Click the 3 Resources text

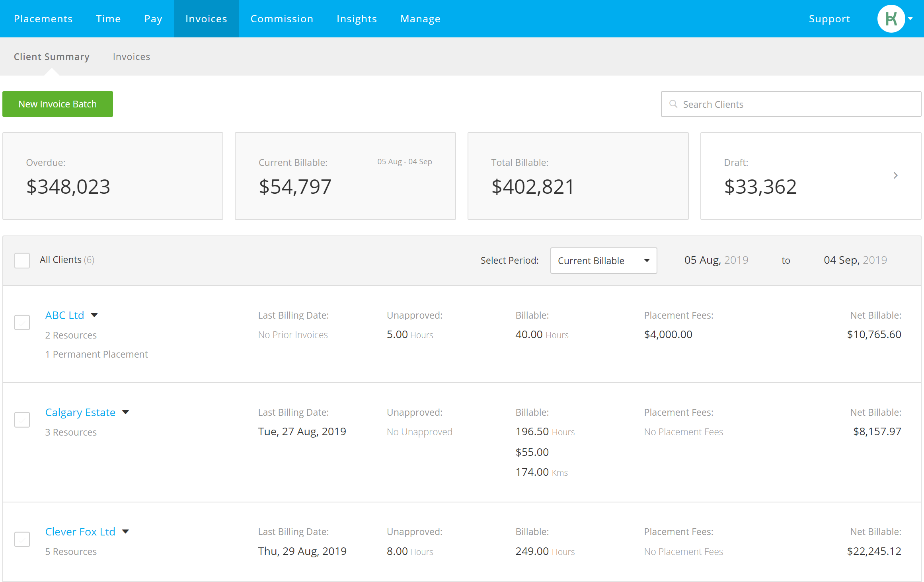click(71, 432)
